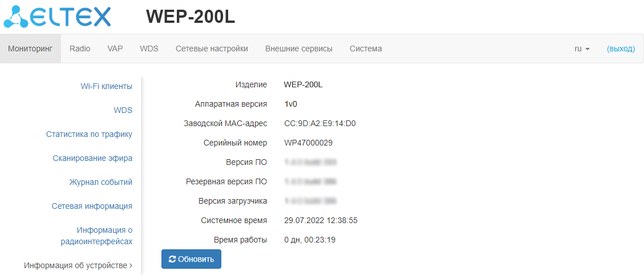The image size is (644, 279).
Task: Select WDS in the left sidebar
Action: point(123,110)
